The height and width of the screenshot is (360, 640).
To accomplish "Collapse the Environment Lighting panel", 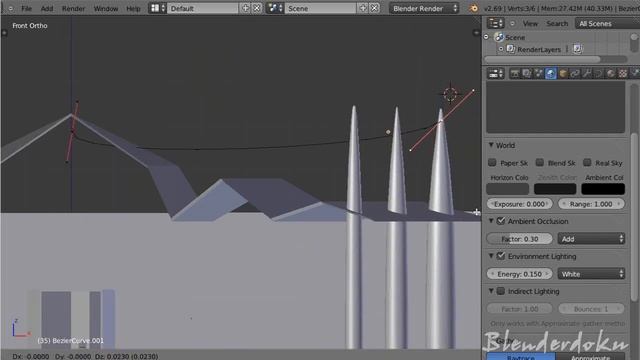I will 491,256.
